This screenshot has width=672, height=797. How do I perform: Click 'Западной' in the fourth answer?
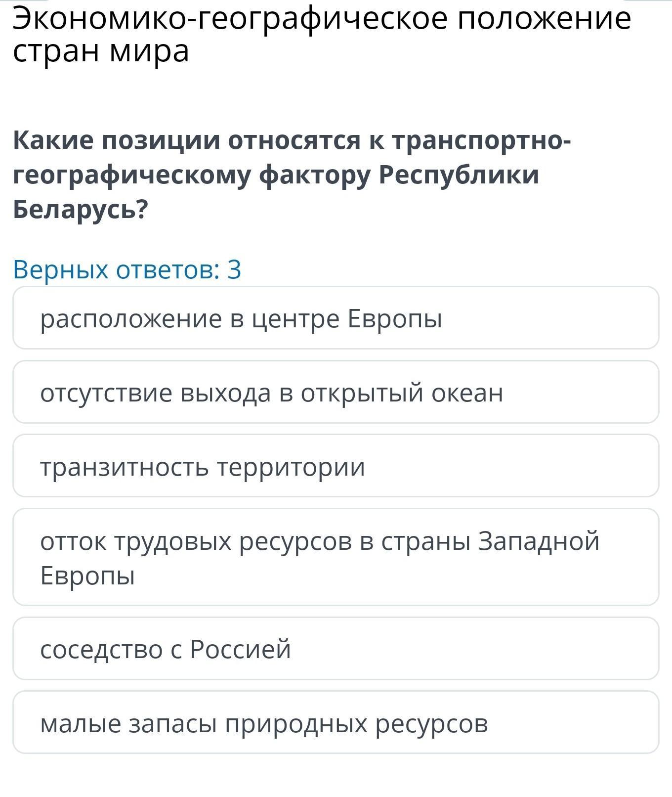click(x=539, y=540)
